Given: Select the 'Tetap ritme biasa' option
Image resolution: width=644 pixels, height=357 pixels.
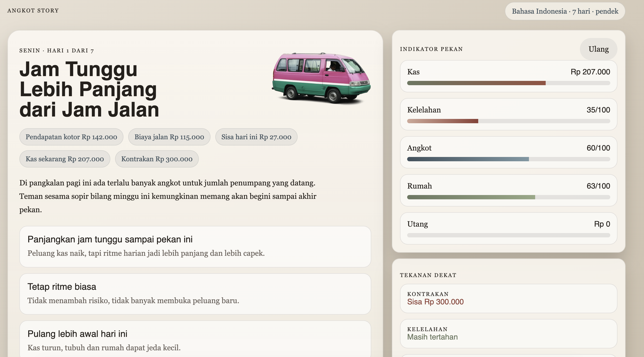Looking at the screenshot, I should (x=195, y=294).
